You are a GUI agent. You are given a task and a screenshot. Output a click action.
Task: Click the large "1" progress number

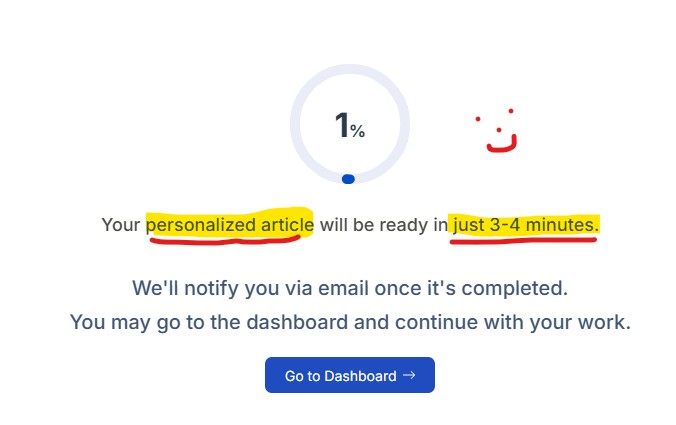342,125
